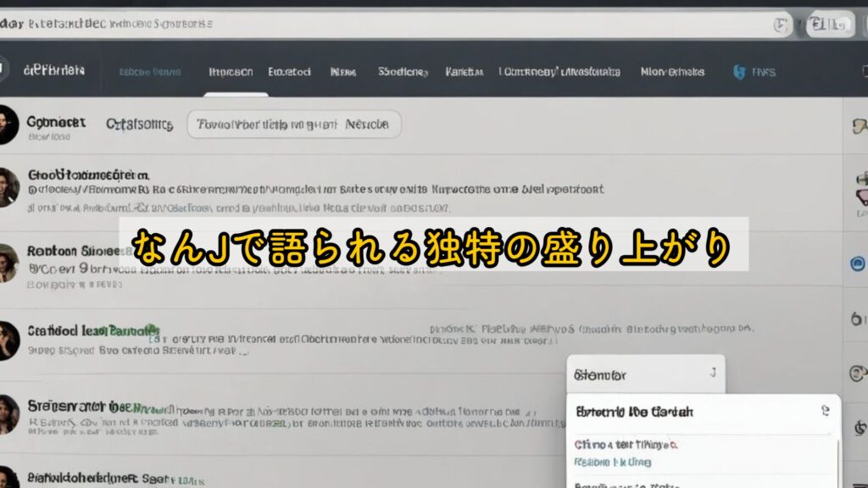
Task: Select the small J icon in the popup header
Action: [x=715, y=371]
